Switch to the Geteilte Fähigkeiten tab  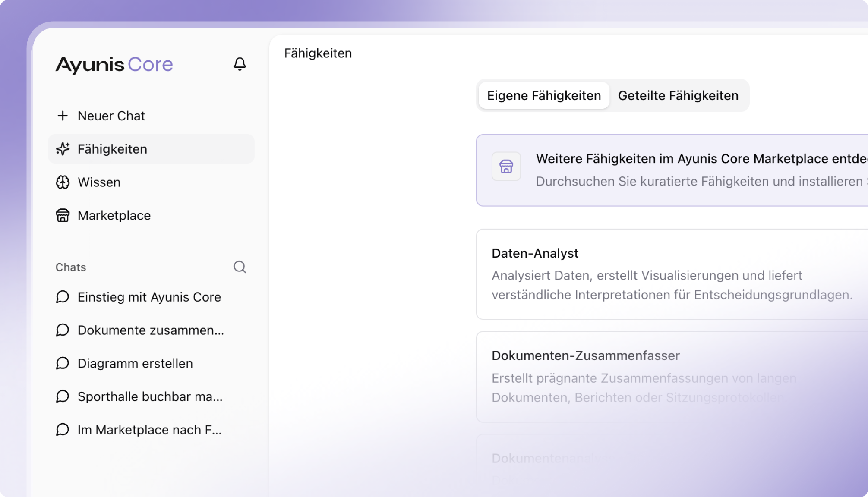click(678, 95)
